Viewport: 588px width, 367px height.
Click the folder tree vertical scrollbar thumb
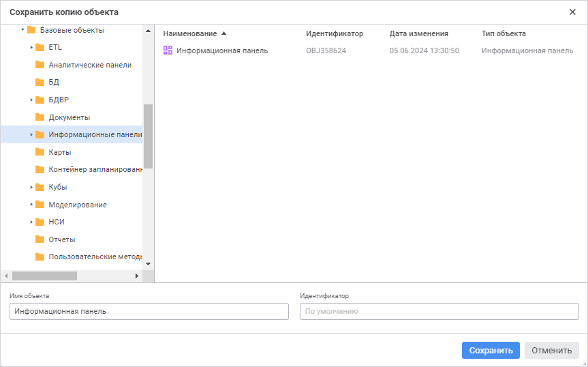[148, 136]
